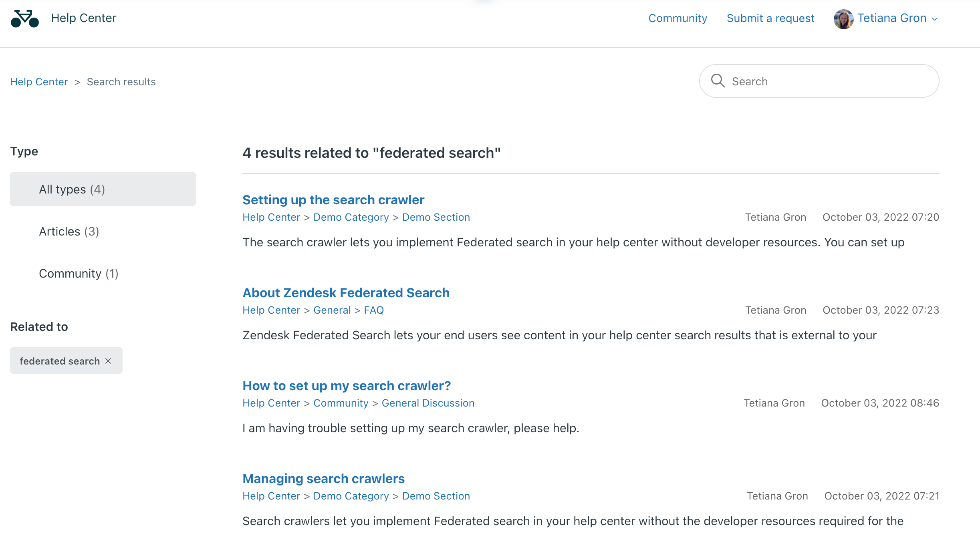Select the Articles (3) filter type
The width and height of the screenshot is (980, 560).
69,231
